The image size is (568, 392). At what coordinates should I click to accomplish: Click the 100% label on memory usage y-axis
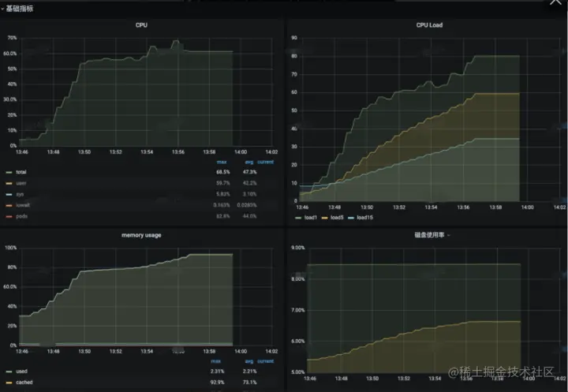point(10,248)
